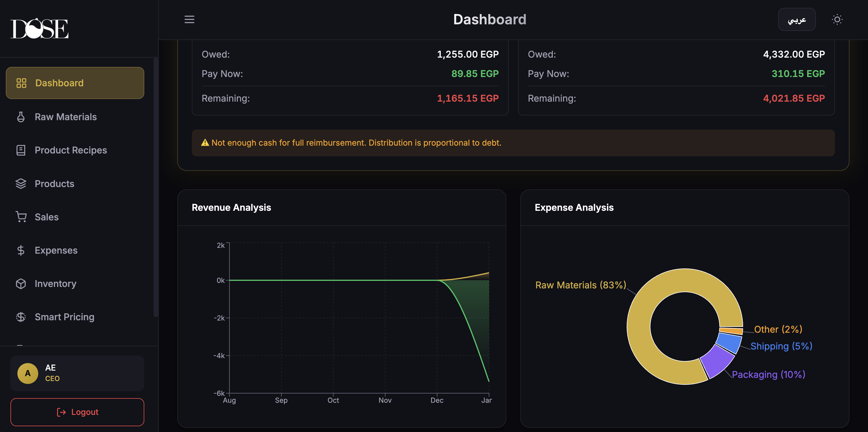Image resolution: width=868 pixels, height=432 pixels.
Task: Toggle the theme with the sun icon
Action: tap(838, 19)
